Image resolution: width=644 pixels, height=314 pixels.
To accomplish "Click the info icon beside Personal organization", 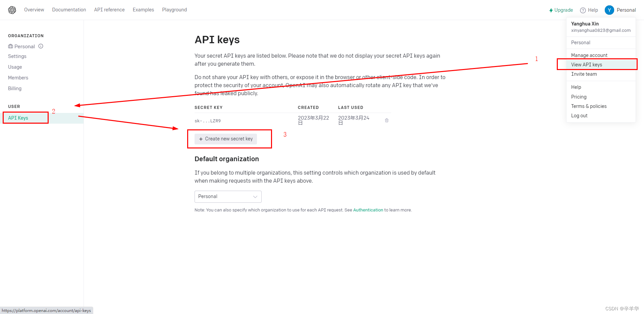I will point(41,46).
